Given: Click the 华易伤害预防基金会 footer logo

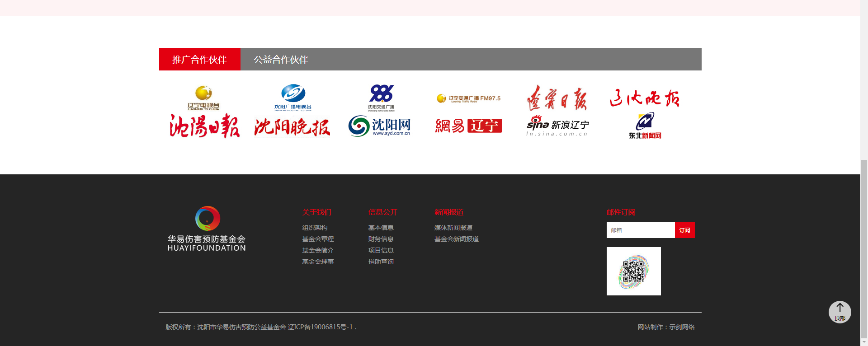Looking at the screenshot, I should [207, 229].
